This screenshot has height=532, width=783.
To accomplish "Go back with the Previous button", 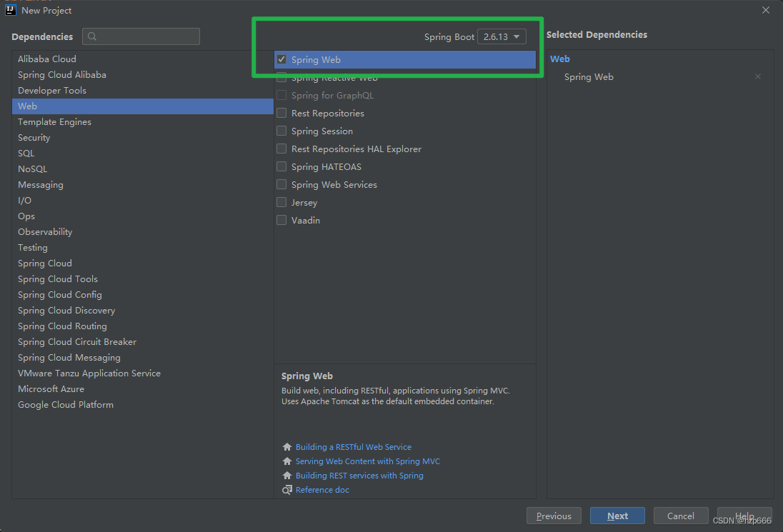I will tap(554, 516).
